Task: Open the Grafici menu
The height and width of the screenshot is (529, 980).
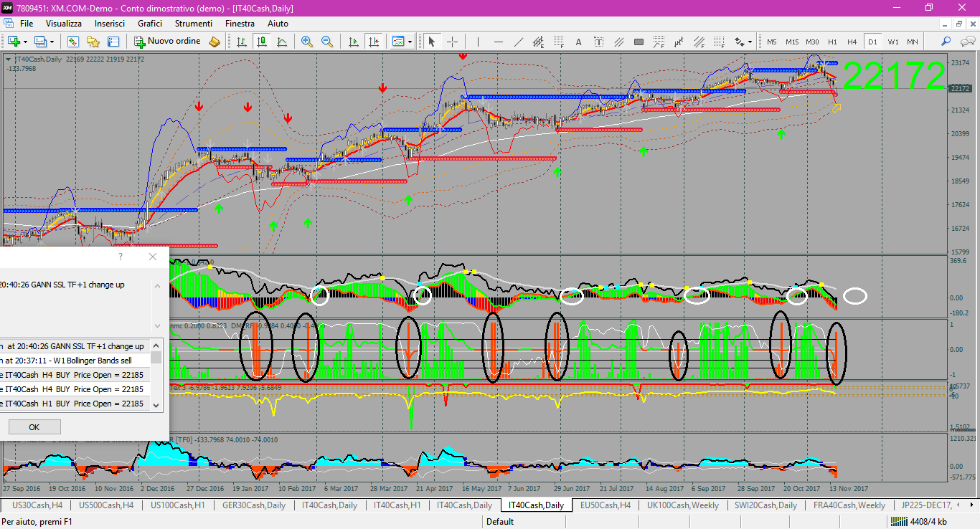Action: pyautogui.click(x=150, y=24)
